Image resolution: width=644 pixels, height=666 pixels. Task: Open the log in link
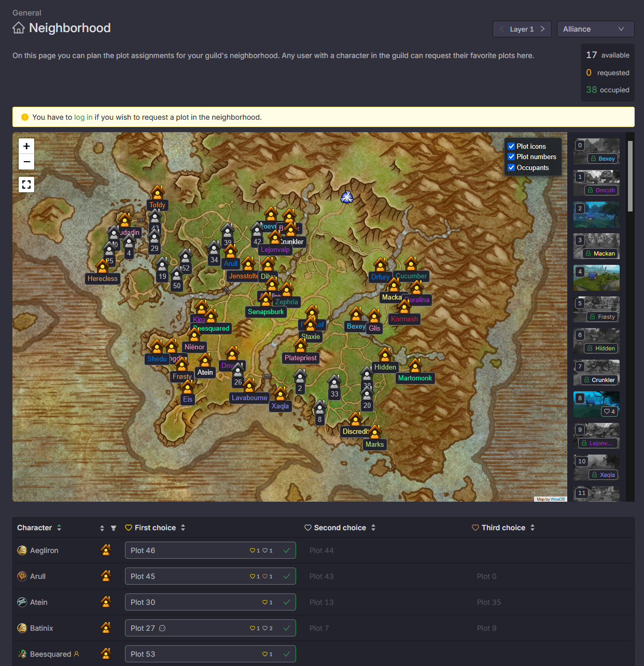tap(83, 117)
